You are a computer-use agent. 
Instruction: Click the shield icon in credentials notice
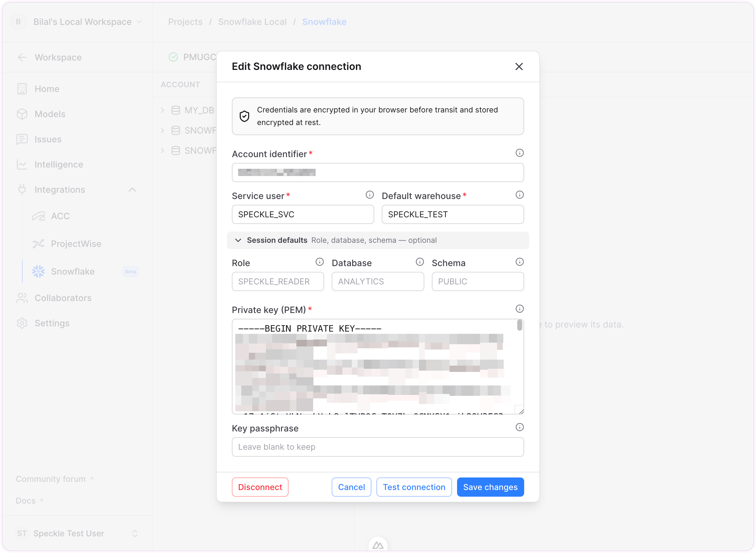pyautogui.click(x=244, y=116)
